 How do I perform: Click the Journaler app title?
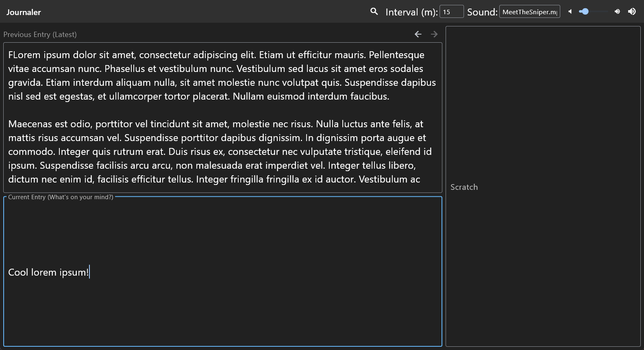(24, 12)
